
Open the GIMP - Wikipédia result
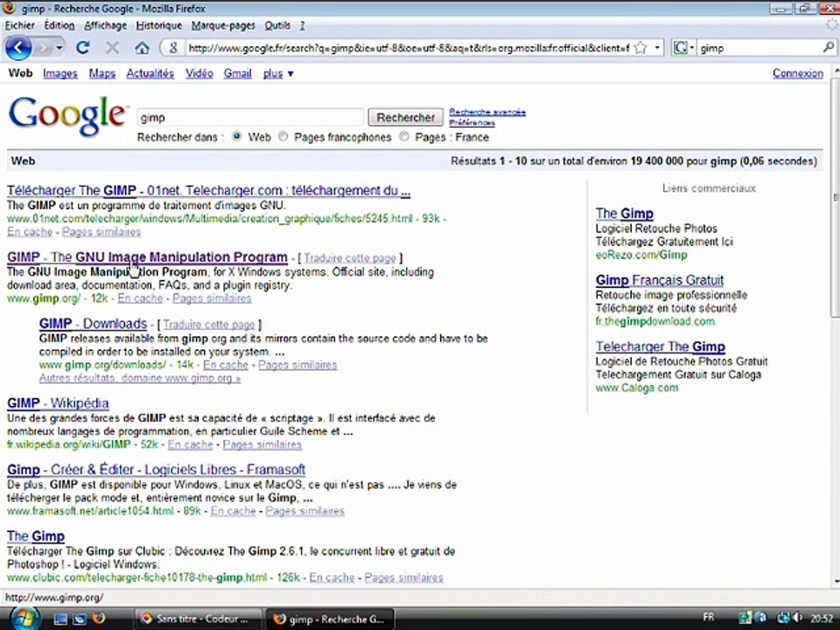click(58, 402)
